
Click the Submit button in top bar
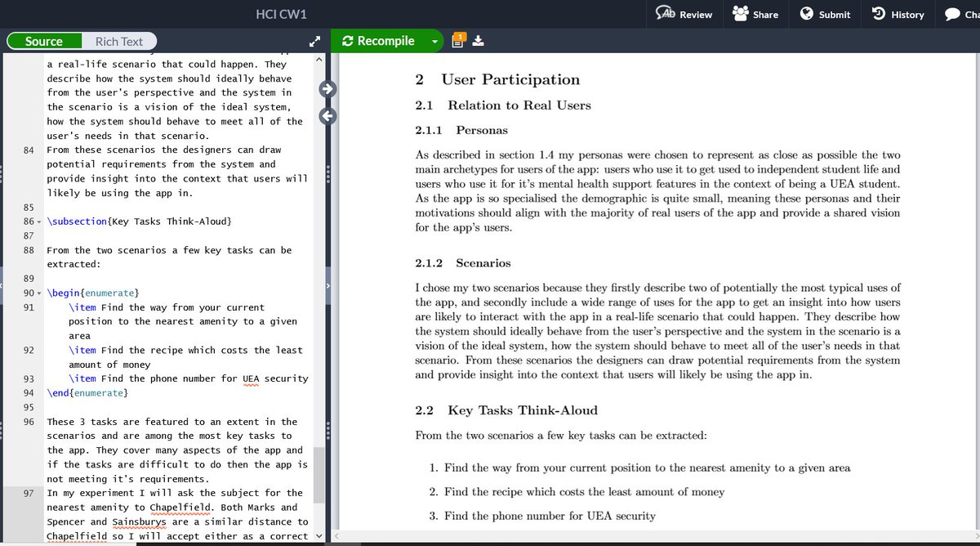[x=825, y=14]
